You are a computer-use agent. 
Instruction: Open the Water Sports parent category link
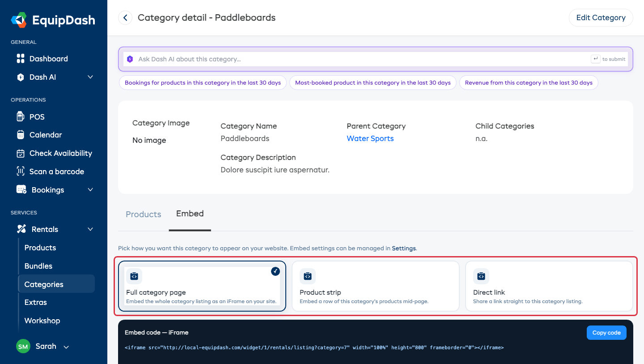coord(370,138)
